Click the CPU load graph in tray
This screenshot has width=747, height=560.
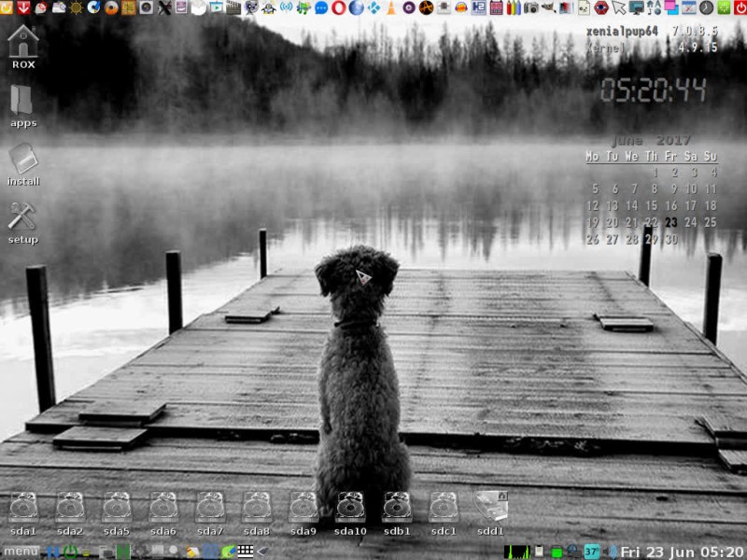click(x=516, y=552)
